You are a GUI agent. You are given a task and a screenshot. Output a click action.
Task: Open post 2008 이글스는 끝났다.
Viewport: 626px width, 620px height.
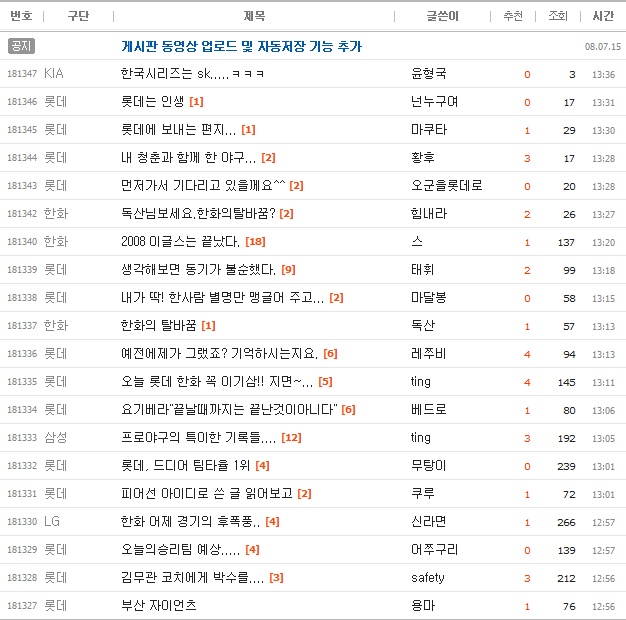tap(180, 241)
